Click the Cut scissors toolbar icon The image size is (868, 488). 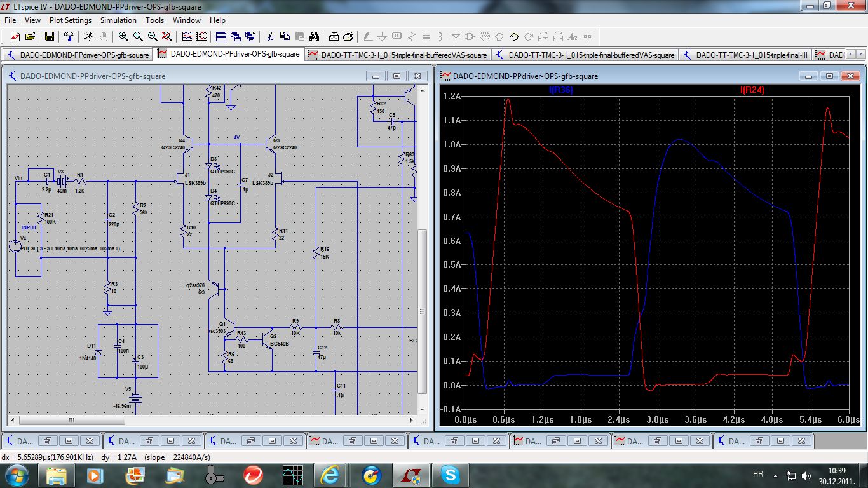(x=270, y=37)
